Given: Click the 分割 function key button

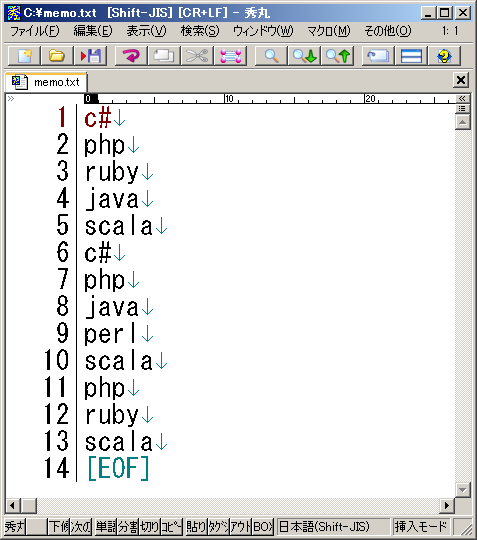Looking at the screenshot, I should pyautogui.click(x=128, y=527).
